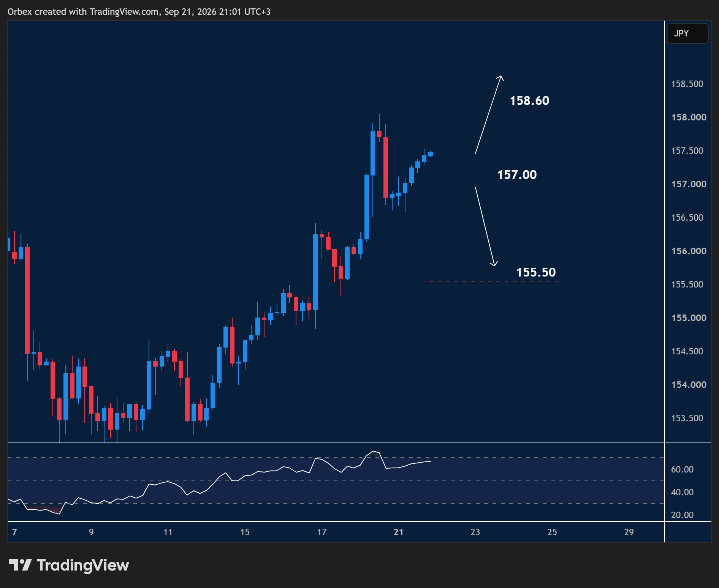Image resolution: width=719 pixels, height=588 pixels.
Task: Click date 23 on time axis
Action: pos(475,532)
